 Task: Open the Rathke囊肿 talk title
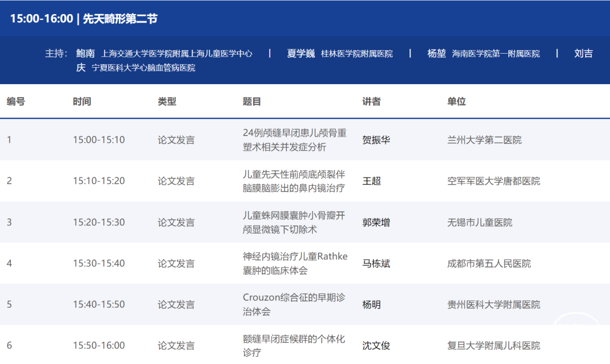coord(294,264)
